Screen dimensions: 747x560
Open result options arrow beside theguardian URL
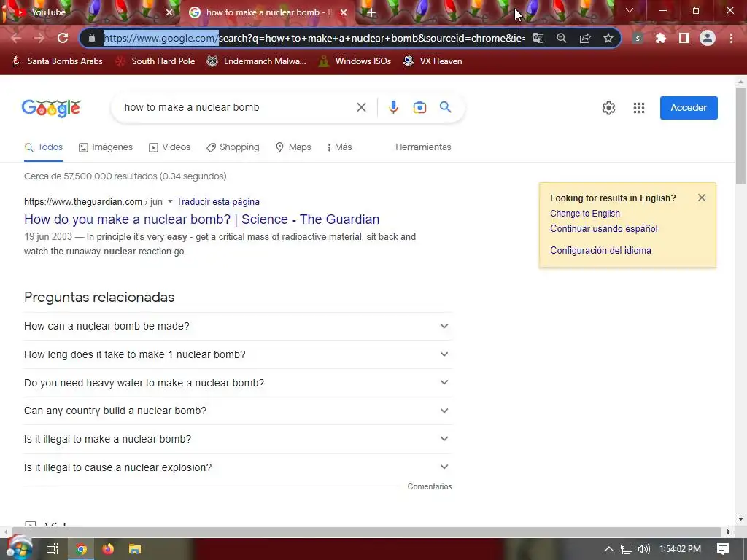169,201
